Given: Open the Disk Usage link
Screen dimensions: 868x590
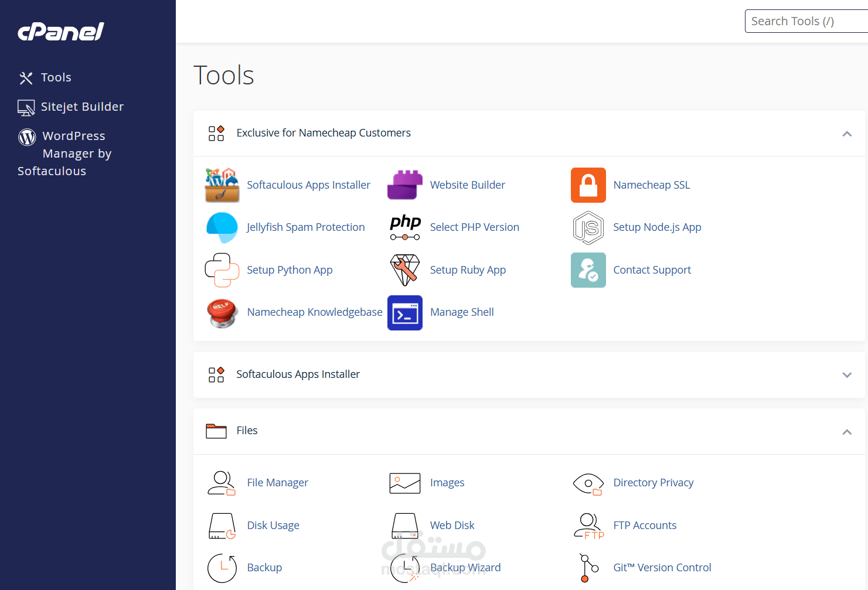Looking at the screenshot, I should [x=273, y=526].
